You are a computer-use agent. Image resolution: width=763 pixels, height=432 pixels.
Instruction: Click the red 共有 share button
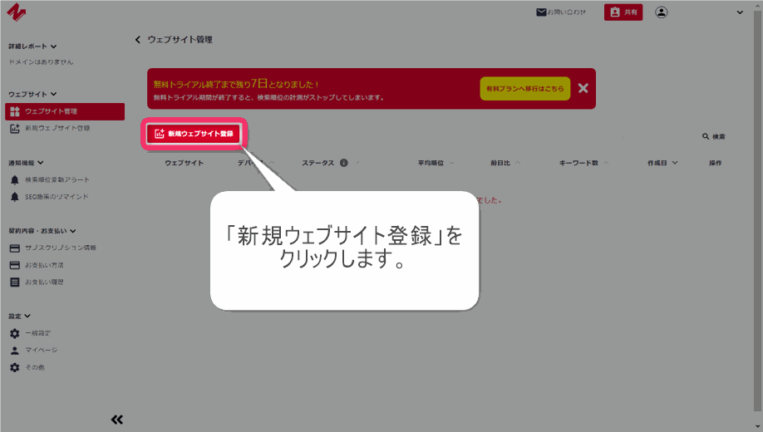(x=623, y=12)
